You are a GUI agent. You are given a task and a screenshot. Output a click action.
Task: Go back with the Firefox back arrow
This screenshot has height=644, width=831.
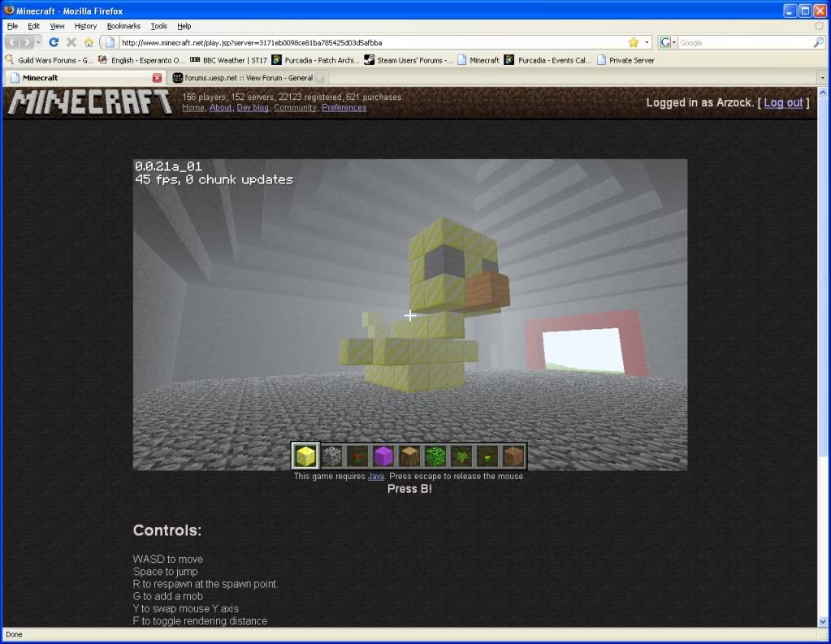coord(12,42)
